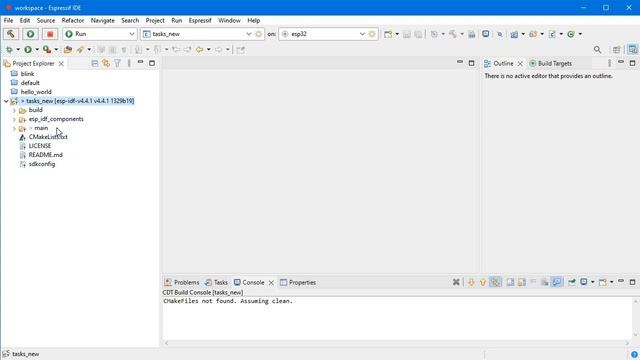640x360 pixels.
Task: Click the External Tools run icon
Action: click(47, 49)
